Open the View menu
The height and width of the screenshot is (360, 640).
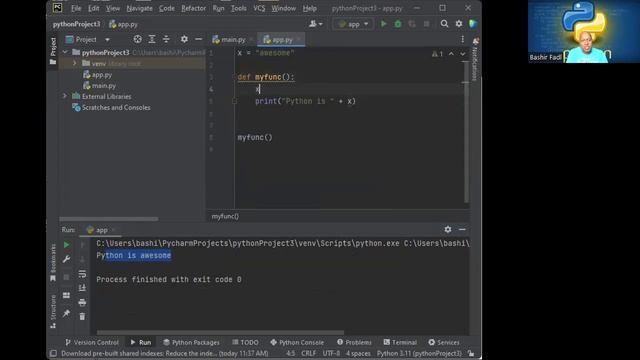[x=113, y=8]
